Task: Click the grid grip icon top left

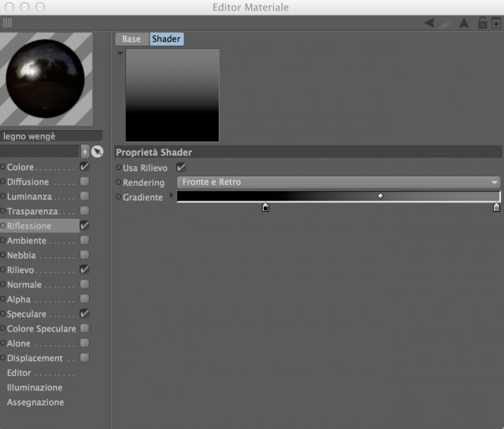Action: pos(7,23)
